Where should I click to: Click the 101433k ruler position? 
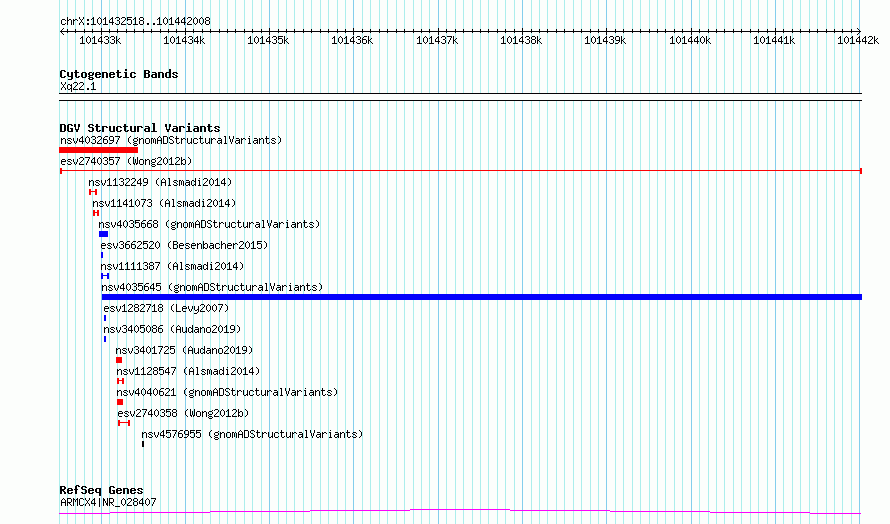[x=100, y=40]
